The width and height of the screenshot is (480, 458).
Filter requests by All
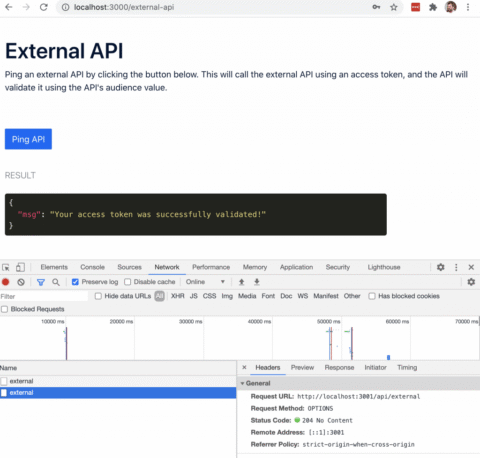point(159,296)
